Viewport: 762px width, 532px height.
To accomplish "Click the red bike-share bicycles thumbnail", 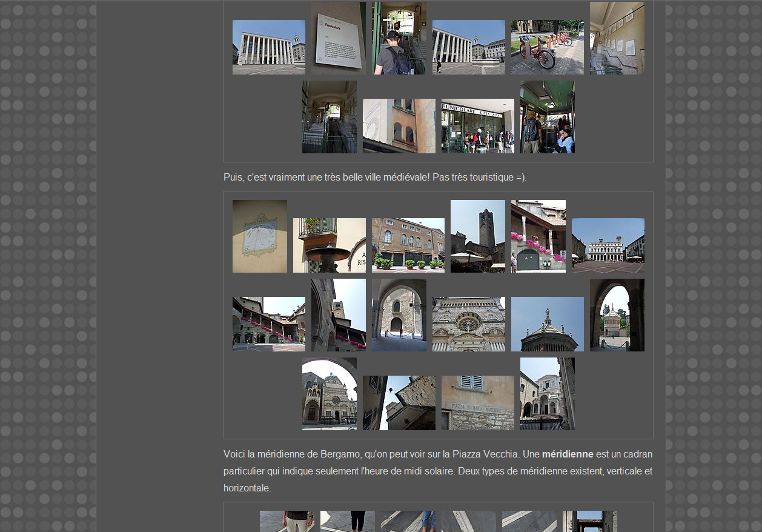I will point(547,47).
